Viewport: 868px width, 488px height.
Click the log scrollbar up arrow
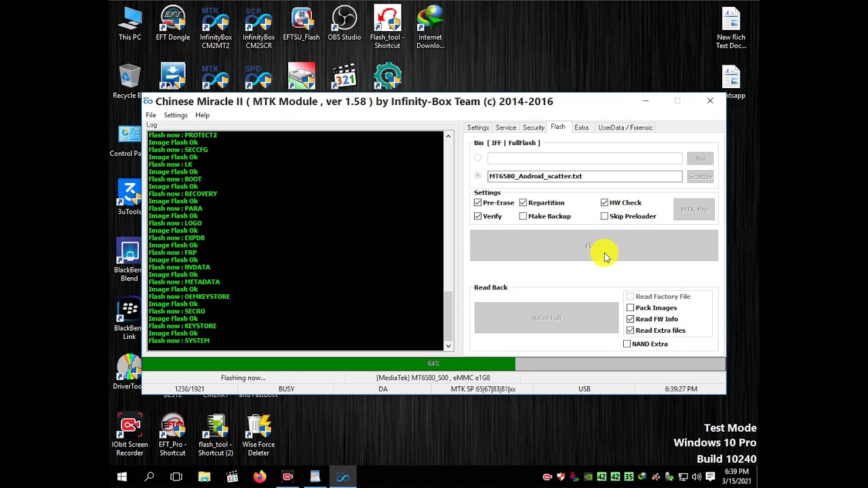448,136
